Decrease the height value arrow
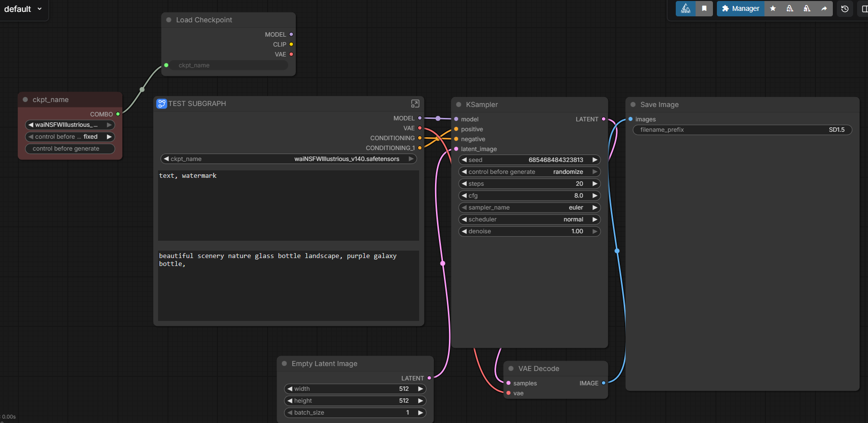 coord(290,401)
